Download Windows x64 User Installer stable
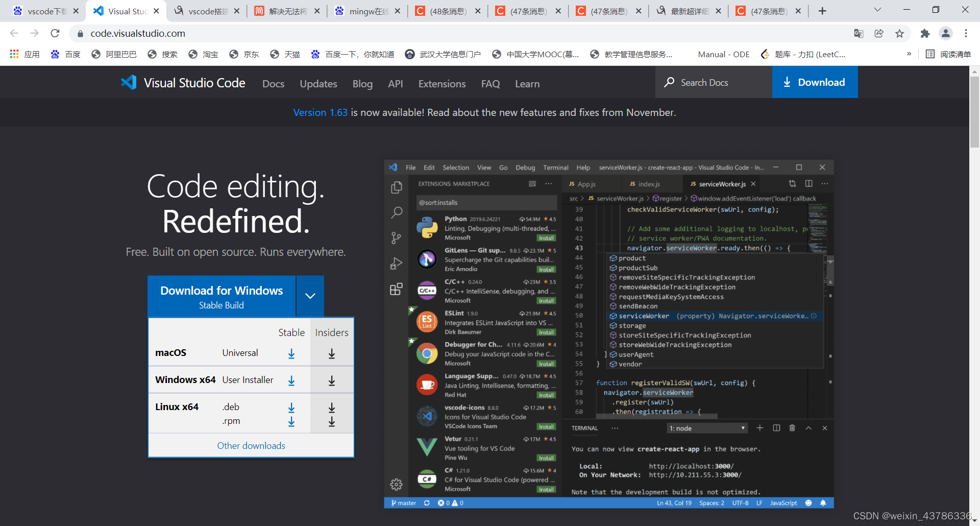Screen dimensions: 980x526 (x=291, y=380)
